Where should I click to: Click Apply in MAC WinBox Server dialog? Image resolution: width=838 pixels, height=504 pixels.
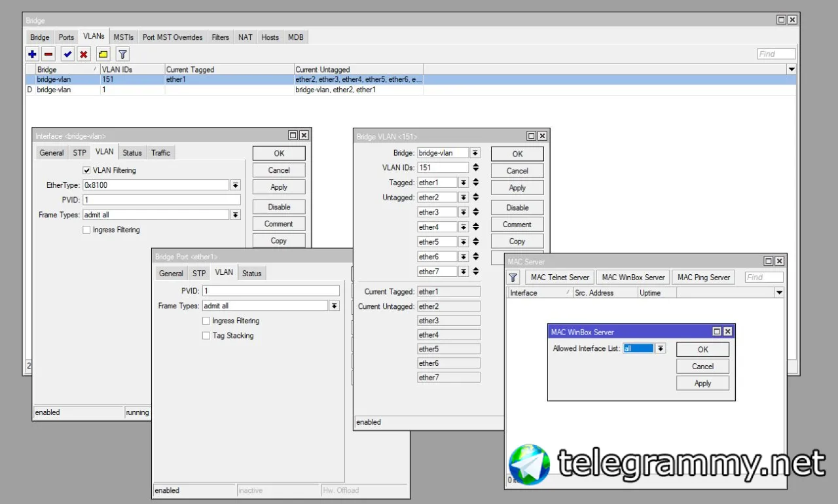702,384
